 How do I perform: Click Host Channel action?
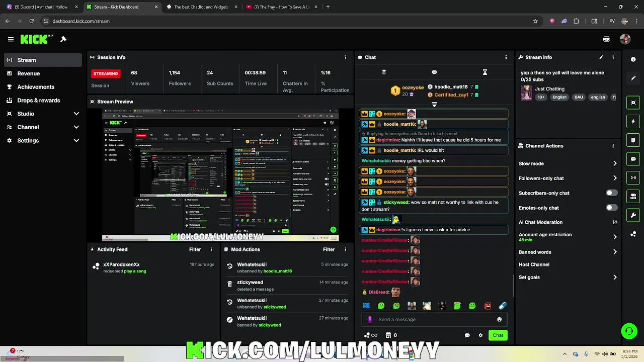pos(534,264)
